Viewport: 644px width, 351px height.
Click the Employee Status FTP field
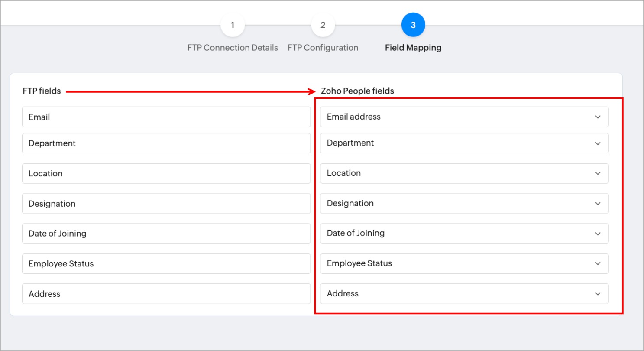166,263
